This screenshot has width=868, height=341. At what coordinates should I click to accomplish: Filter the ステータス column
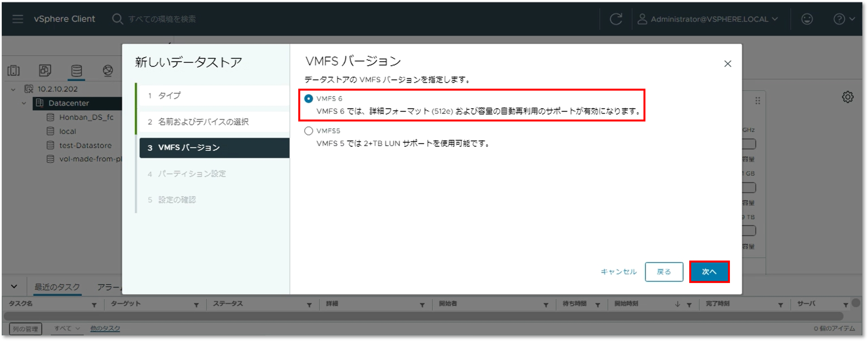(x=309, y=305)
